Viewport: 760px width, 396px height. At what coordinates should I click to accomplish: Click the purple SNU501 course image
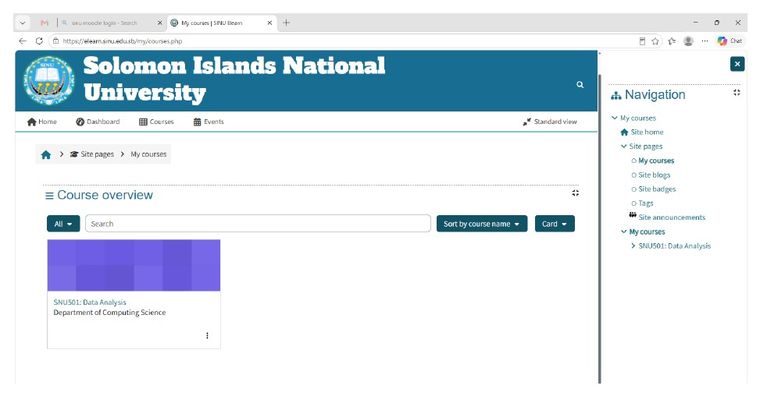[134, 265]
